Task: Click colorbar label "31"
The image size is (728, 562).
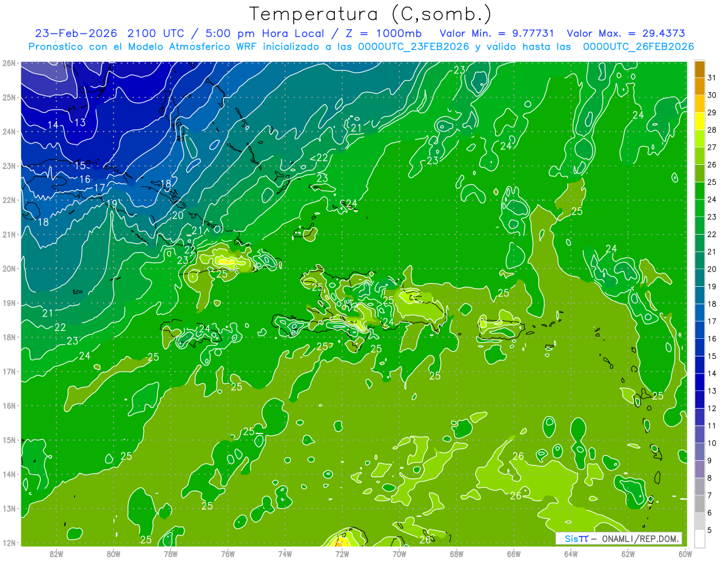Action: coord(712,79)
